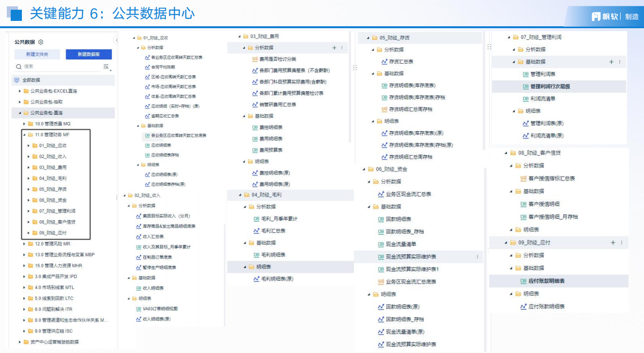The image size is (644, 353).
Task: Click the DB icon of 管理利润行次层级
Action: 526,87
